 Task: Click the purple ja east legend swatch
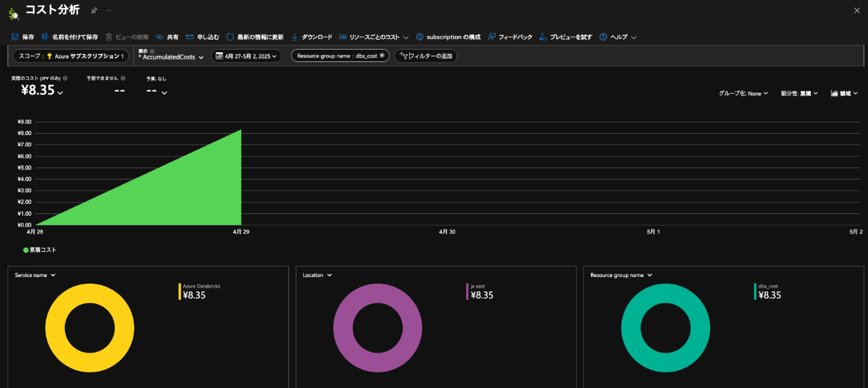pyautogui.click(x=467, y=291)
